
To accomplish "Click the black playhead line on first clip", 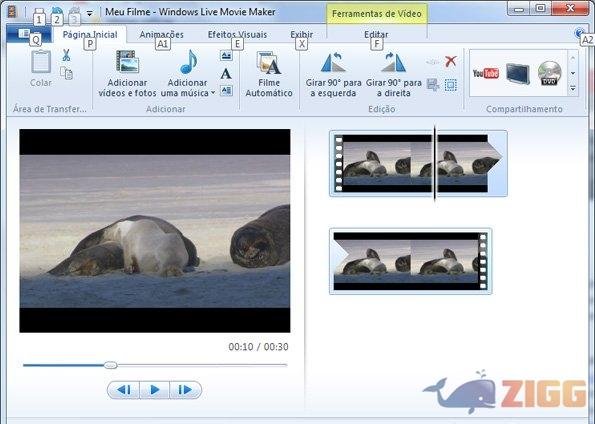I will coord(435,163).
